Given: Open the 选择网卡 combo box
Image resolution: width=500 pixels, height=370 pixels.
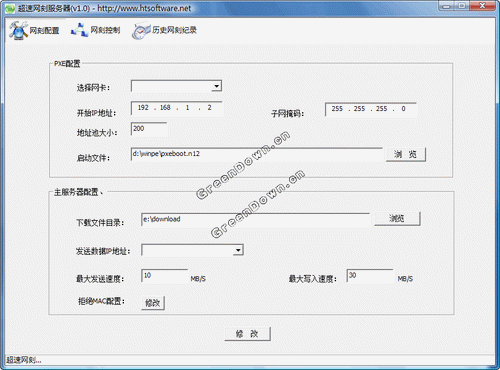Looking at the screenshot, I should pyautogui.click(x=176, y=86).
